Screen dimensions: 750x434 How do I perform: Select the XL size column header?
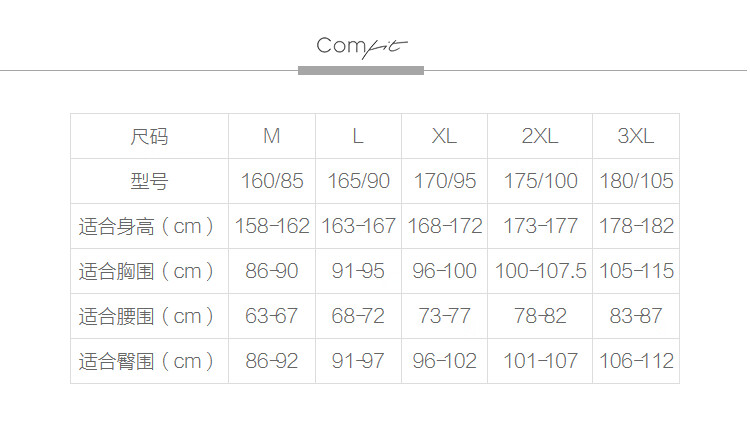(x=444, y=136)
